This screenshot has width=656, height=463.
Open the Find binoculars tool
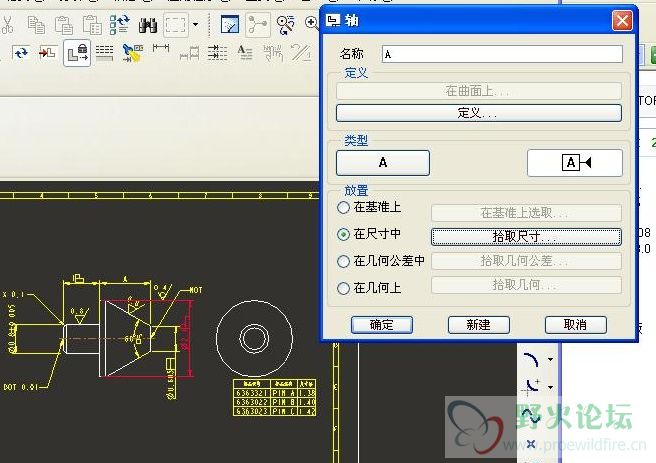pos(148,26)
